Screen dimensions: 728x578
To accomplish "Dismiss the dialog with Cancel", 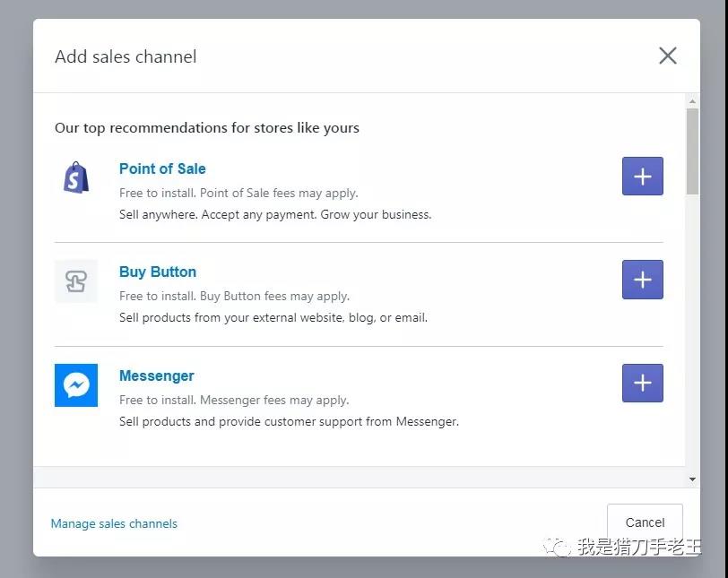I will [x=644, y=522].
